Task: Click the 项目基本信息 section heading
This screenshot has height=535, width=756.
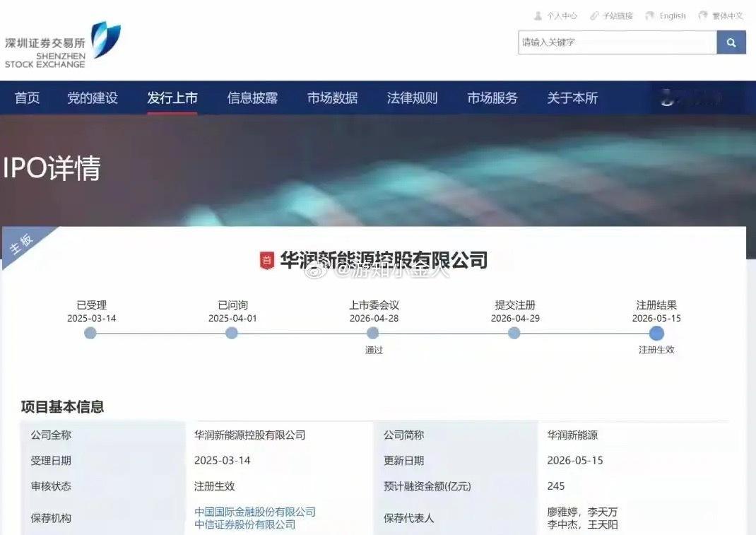Action: [x=62, y=406]
